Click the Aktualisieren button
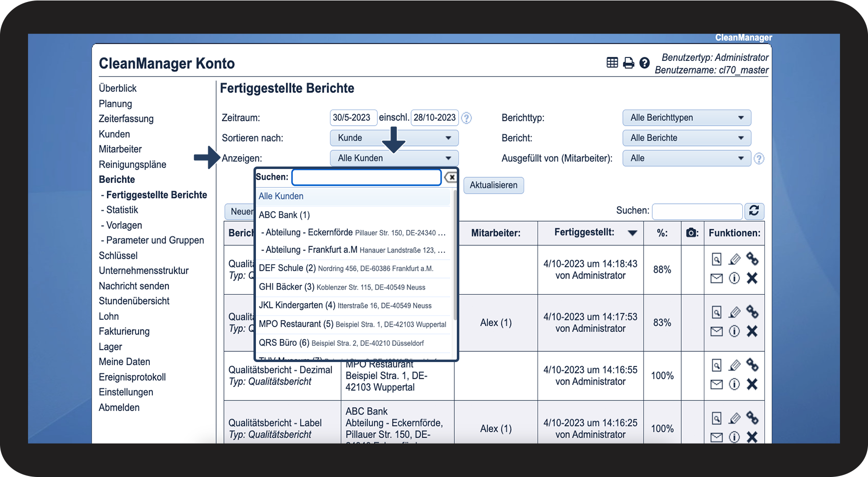 tap(494, 185)
